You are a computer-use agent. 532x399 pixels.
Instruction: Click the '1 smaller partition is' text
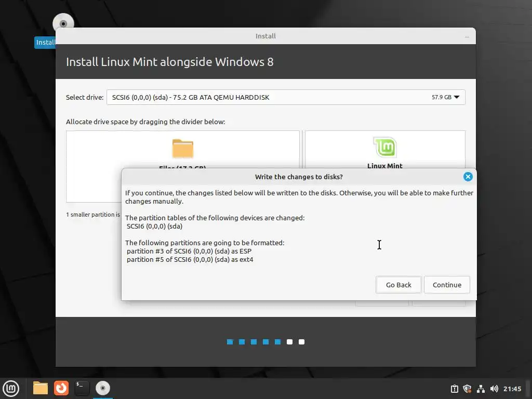coord(93,215)
